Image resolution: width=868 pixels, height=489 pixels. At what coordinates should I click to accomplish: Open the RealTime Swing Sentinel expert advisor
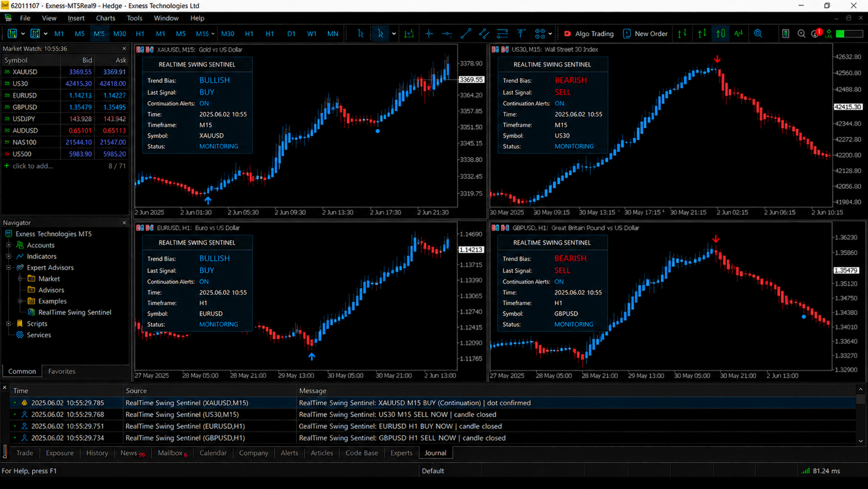(75, 312)
